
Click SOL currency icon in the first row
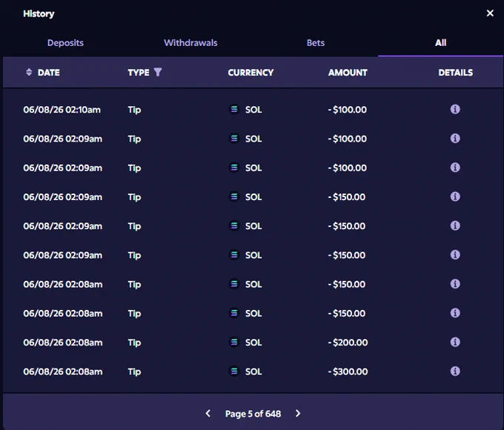[x=234, y=109]
